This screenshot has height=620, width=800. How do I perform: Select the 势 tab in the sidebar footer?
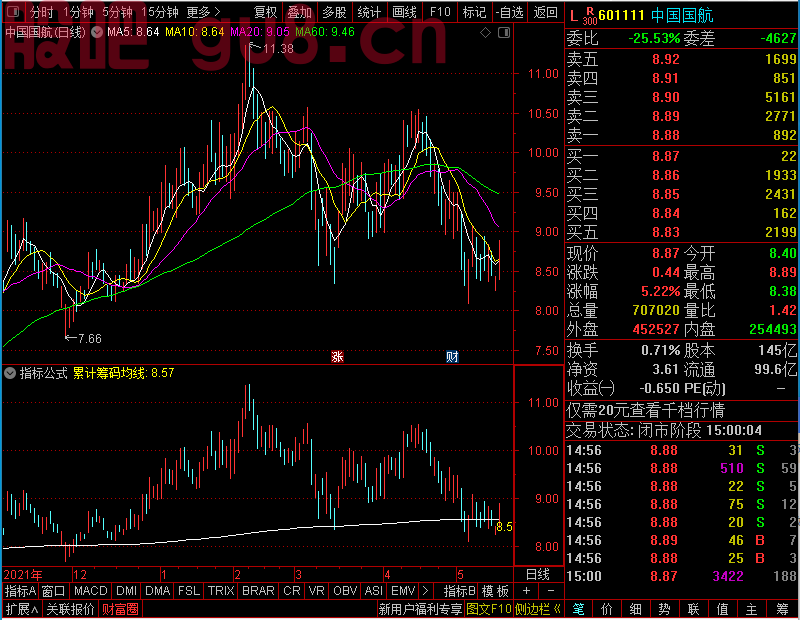pyautogui.click(x=664, y=609)
